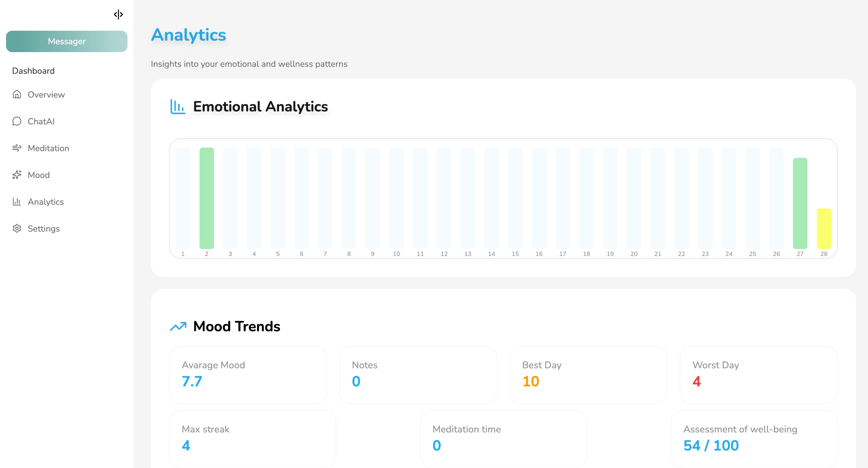868x468 pixels.
Task: Click the Assessment of well-being card
Action: pyautogui.click(x=754, y=438)
